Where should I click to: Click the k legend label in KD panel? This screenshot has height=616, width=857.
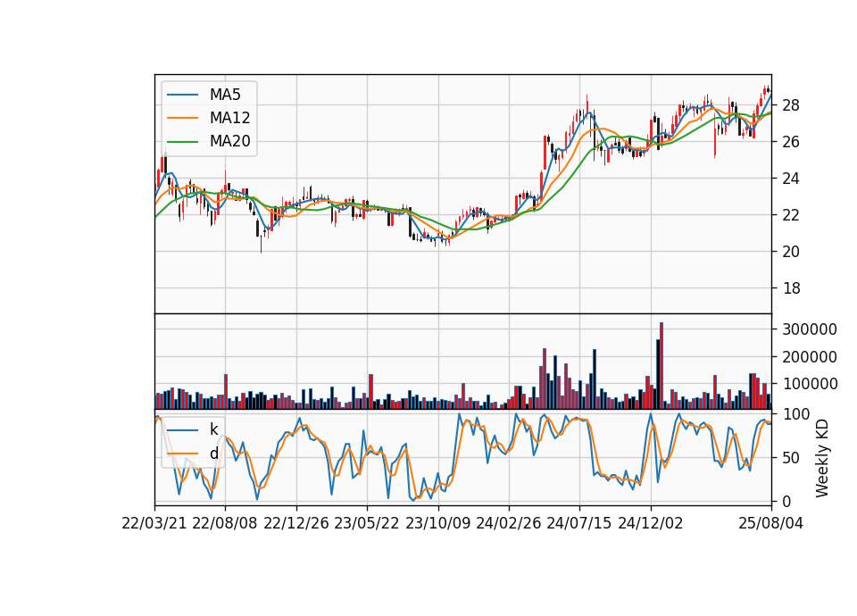tap(213, 429)
